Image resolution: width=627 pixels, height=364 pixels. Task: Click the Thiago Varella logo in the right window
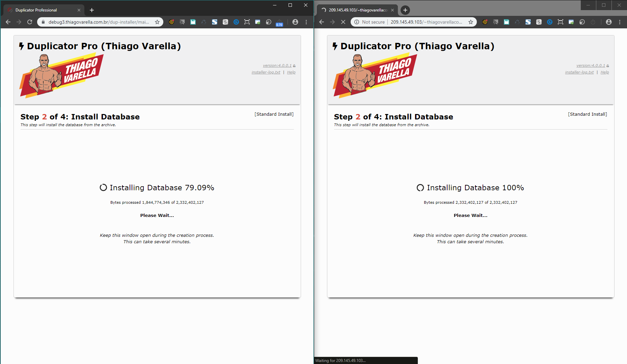375,76
